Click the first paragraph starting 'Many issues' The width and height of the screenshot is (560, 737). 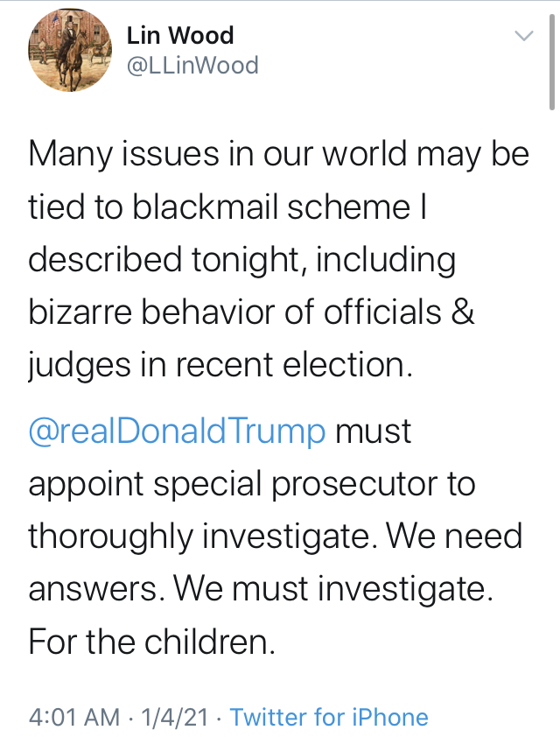click(278, 260)
